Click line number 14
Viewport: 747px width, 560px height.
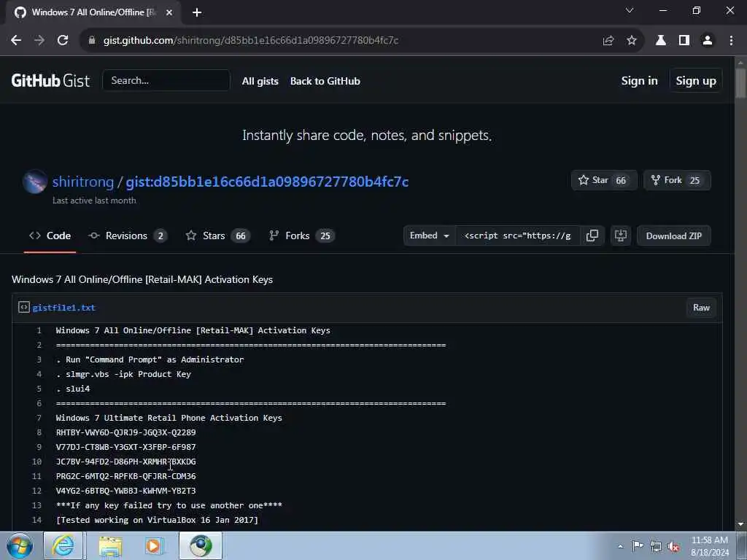coord(36,520)
